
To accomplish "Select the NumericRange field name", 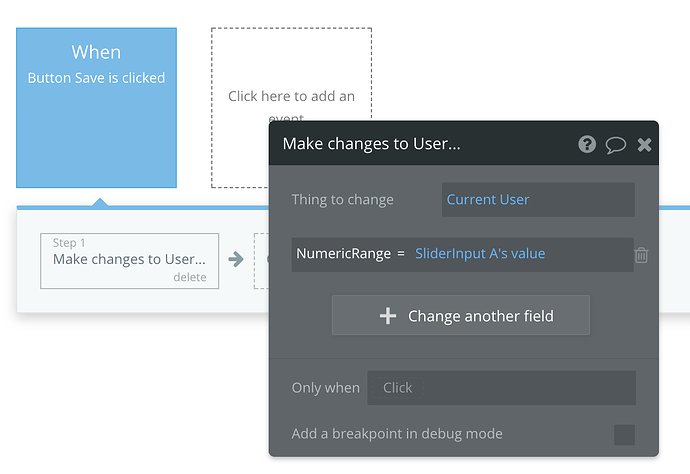I will 343,254.
